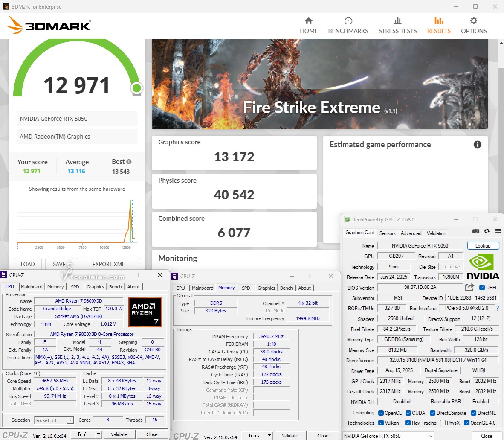
Task: Toggle the DirectCompute checkbox in GPU-Z
Action: [433, 413]
